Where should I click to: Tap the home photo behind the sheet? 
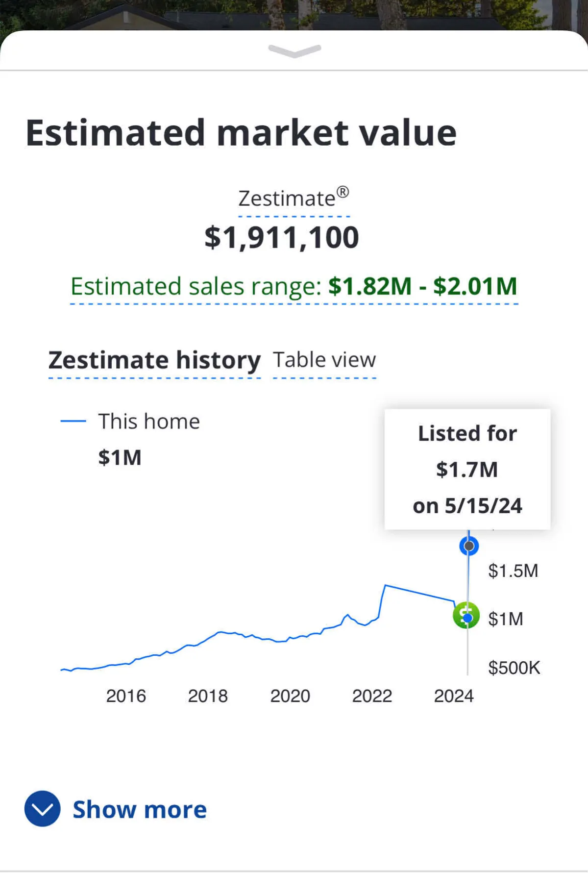coord(294,14)
